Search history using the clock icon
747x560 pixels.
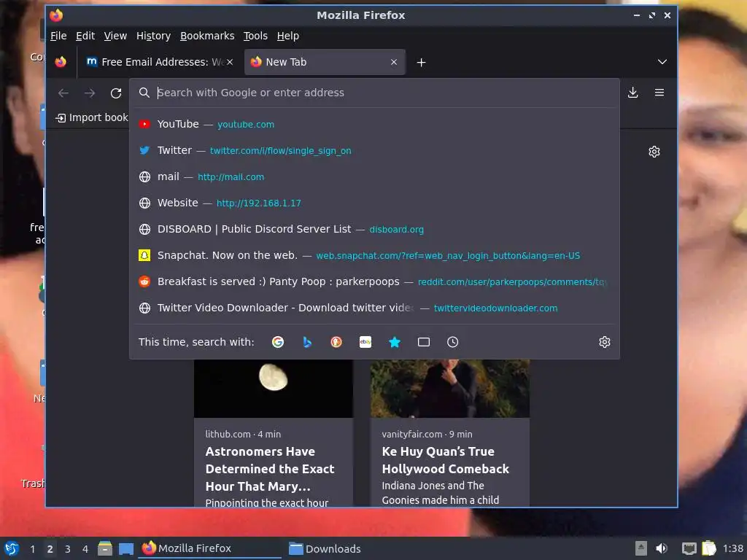(x=452, y=342)
